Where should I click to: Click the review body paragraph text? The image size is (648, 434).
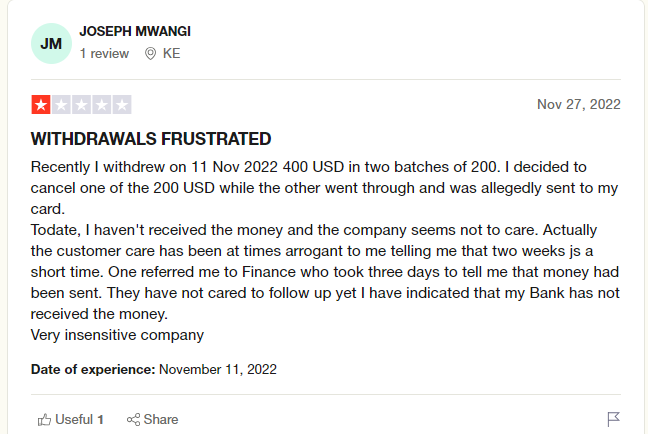[x=325, y=251]
